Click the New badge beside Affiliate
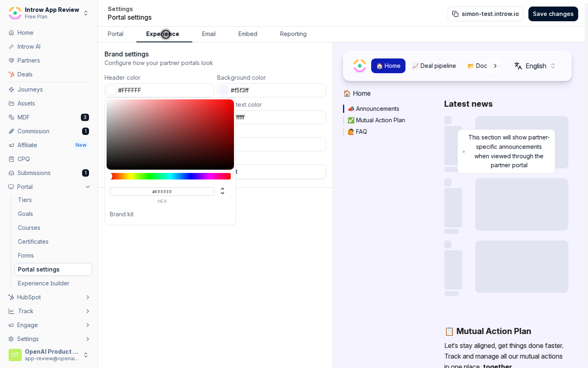This screenshot has width=588, height=368. point(81,145)
